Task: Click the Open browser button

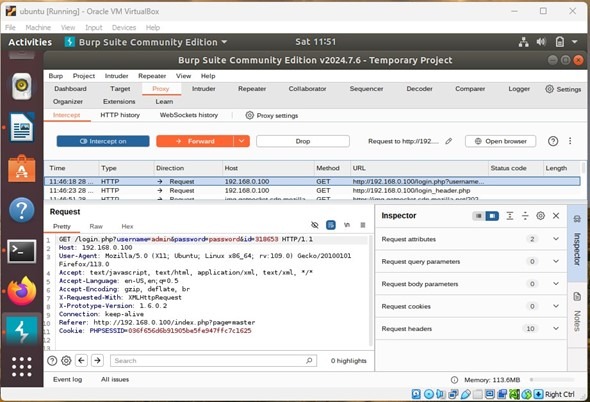Action: point(500,141)
